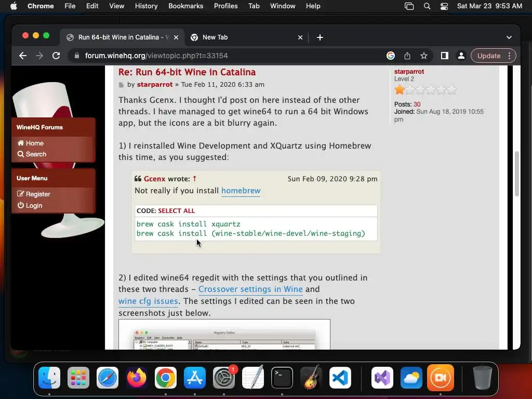The image size is (532, 399).
Task: Close the New Tab tab
Action: (300, 37)
